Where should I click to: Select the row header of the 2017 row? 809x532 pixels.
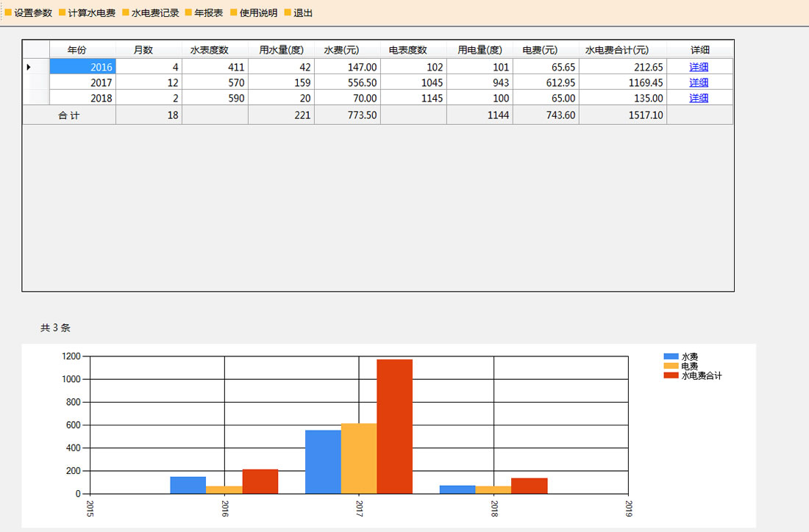click(x=36, y=82)
